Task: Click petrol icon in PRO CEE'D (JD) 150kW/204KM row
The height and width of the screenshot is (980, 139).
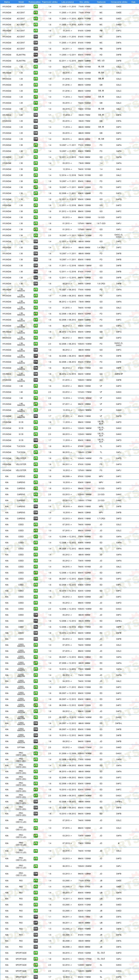Action: pyautogui.click(x=36, y=866)
